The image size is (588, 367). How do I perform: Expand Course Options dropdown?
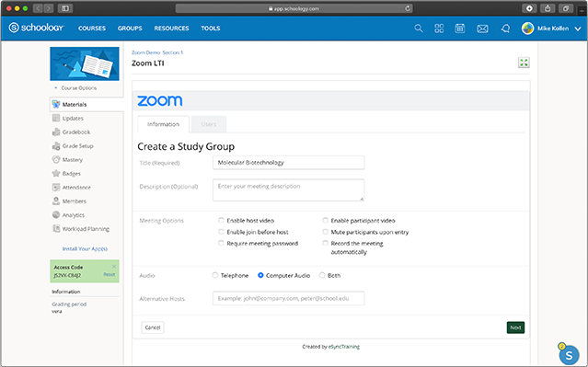click(75, 87)
